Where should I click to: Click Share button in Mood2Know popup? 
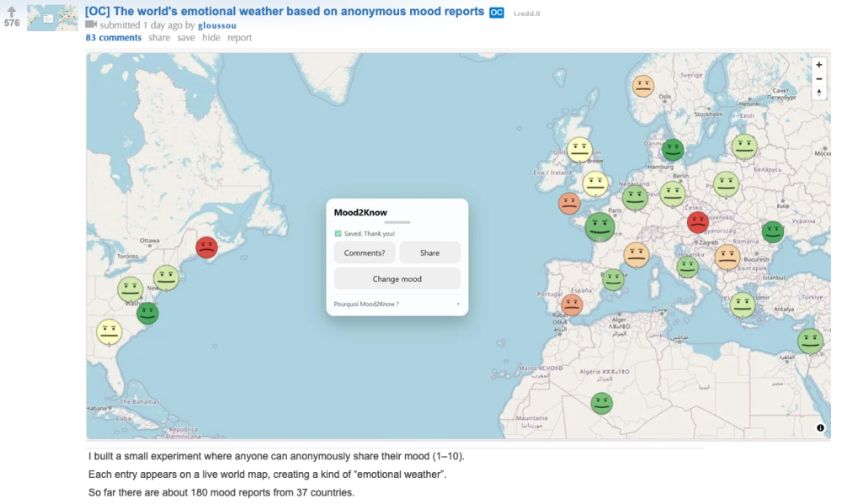pyautogui.click(x=429, y=252)
